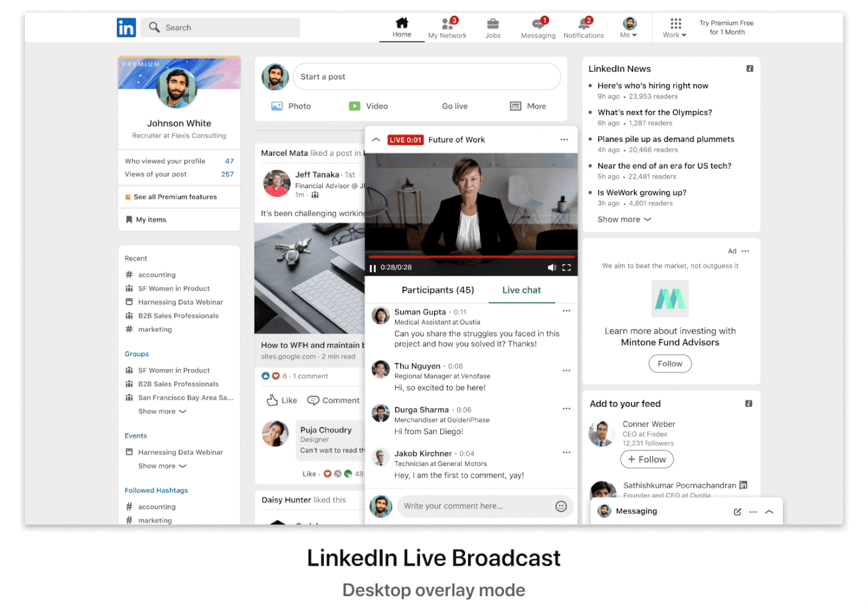868x609 pixels.
Task: Expand the Messaging panel chevron
Action: point(769,512)
